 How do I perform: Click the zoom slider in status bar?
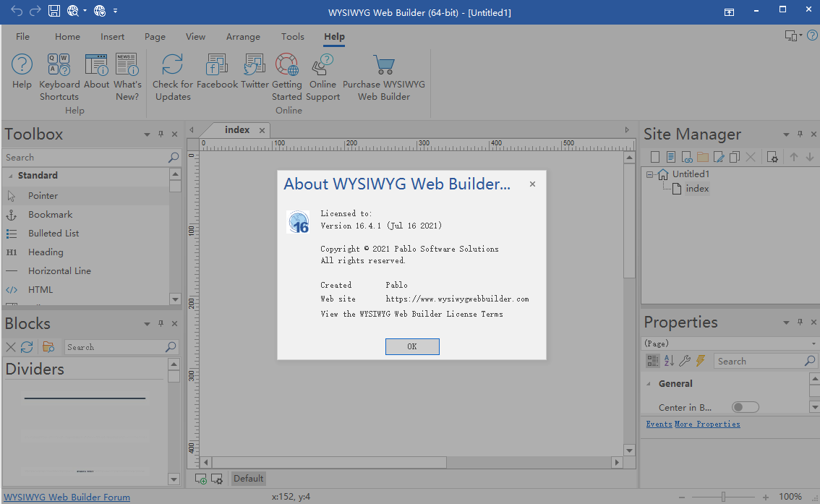722,497
